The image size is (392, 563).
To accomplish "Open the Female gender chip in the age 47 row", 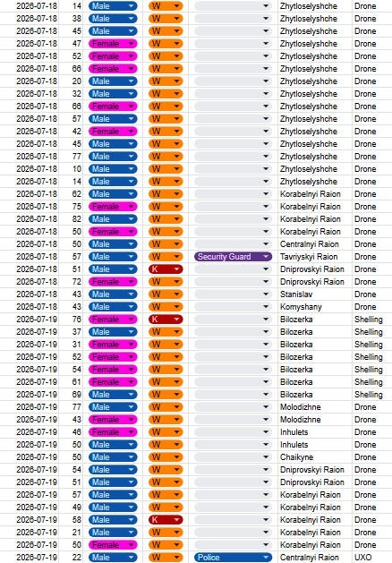I will pos(113,44).
